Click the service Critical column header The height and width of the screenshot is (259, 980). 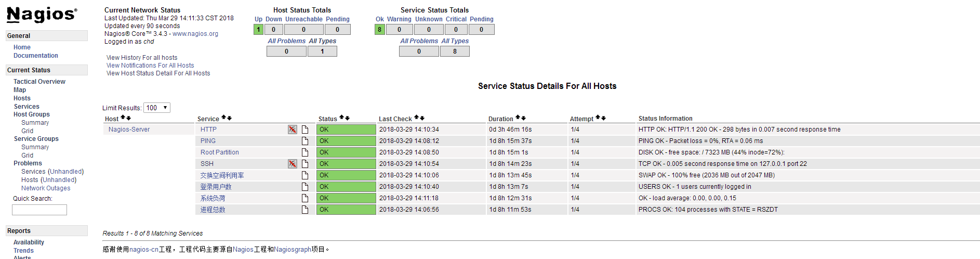point(456,19)
